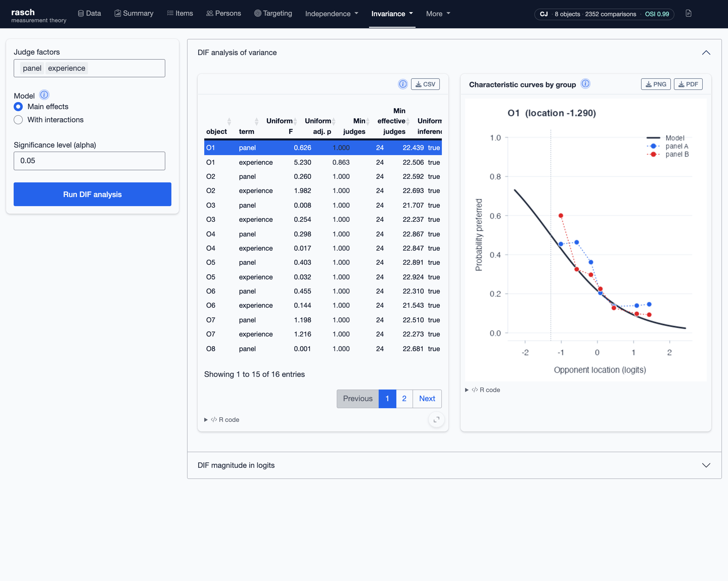Viewport: 728px width, 581px height.
Task: Click the report document icon in navbar
Action: click(689, 14)
